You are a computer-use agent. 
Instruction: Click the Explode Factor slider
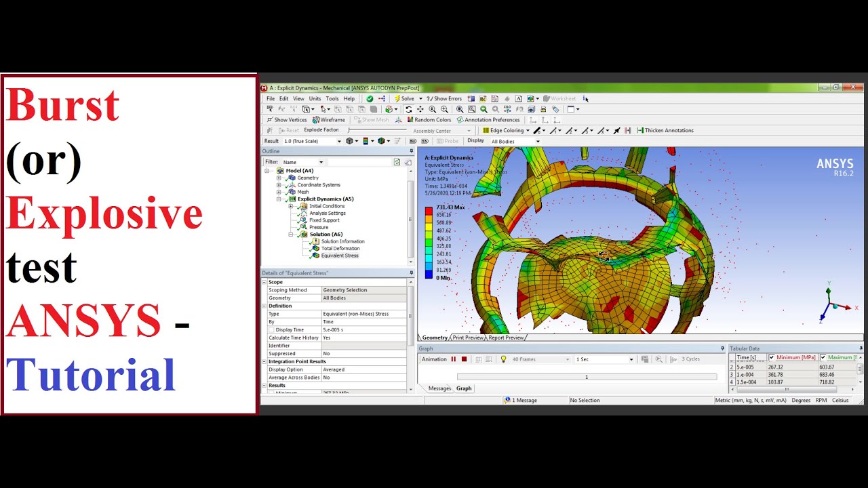point(378,130)
